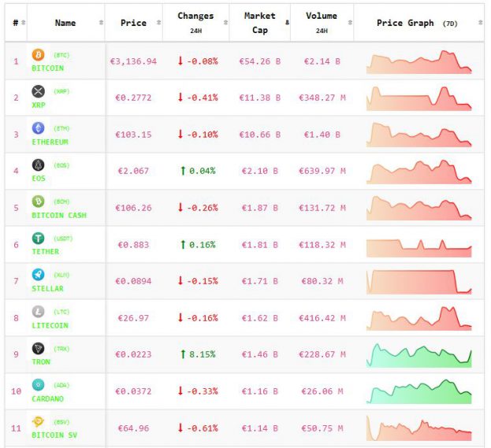The height and width of the screenshot is (448, 491).
Task: Click the Tron coin icon
Action: 38,348
